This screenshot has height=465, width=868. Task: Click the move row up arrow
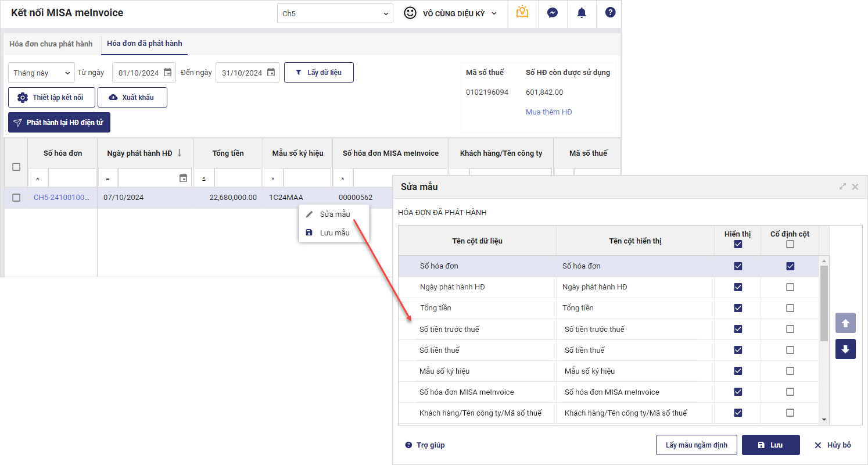(x=845, y=323)
